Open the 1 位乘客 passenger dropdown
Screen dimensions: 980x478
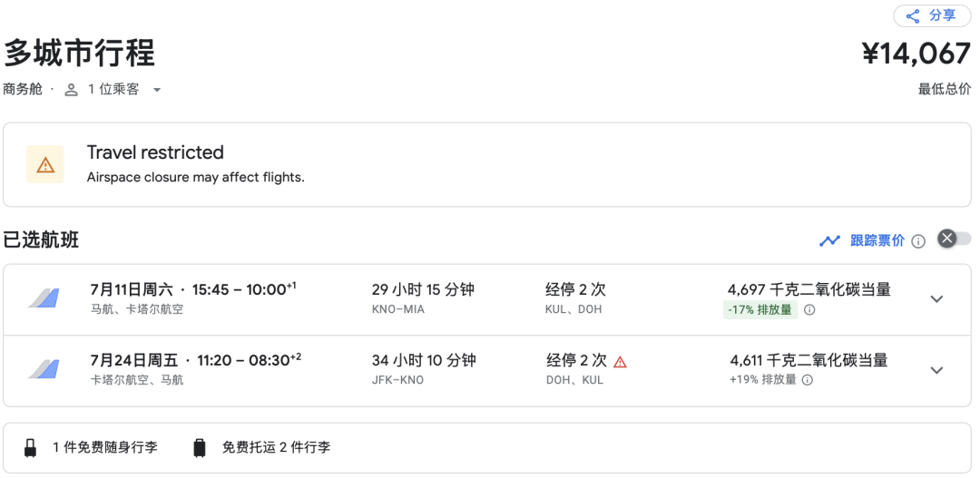pyautogui.click(x=156, y=90)
